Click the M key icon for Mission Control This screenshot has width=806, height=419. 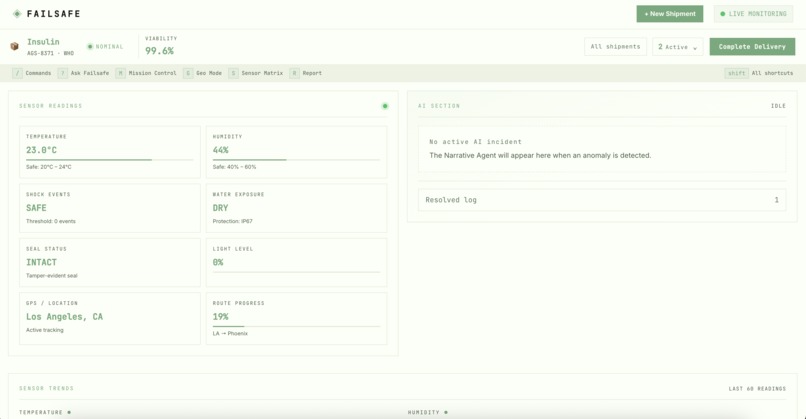pos(120,73)
